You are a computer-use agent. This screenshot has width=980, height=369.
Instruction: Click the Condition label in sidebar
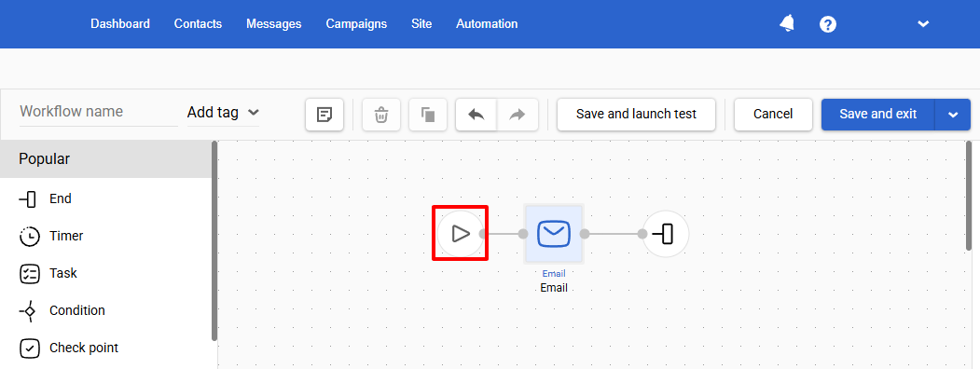77,311
